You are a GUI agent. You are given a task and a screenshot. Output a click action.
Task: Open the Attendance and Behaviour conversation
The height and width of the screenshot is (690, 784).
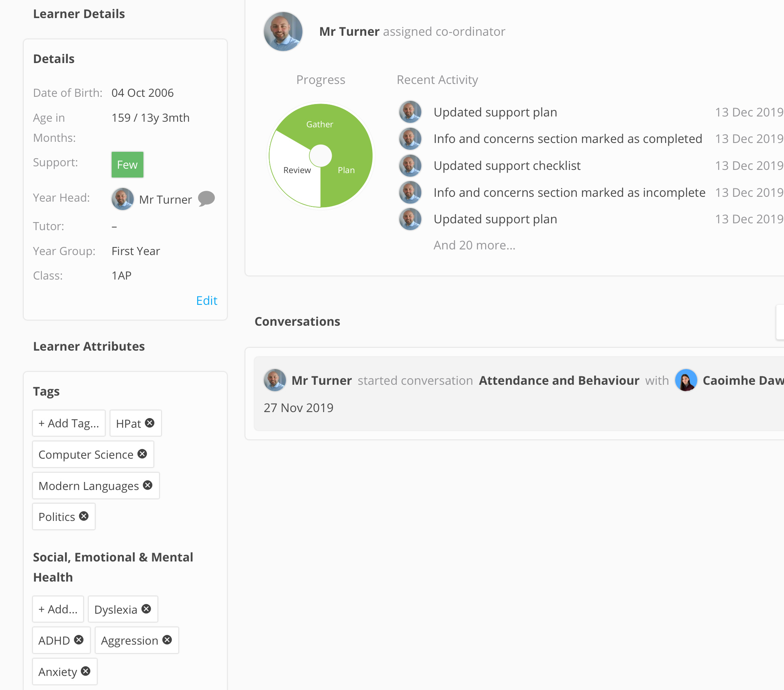[559, 380]
